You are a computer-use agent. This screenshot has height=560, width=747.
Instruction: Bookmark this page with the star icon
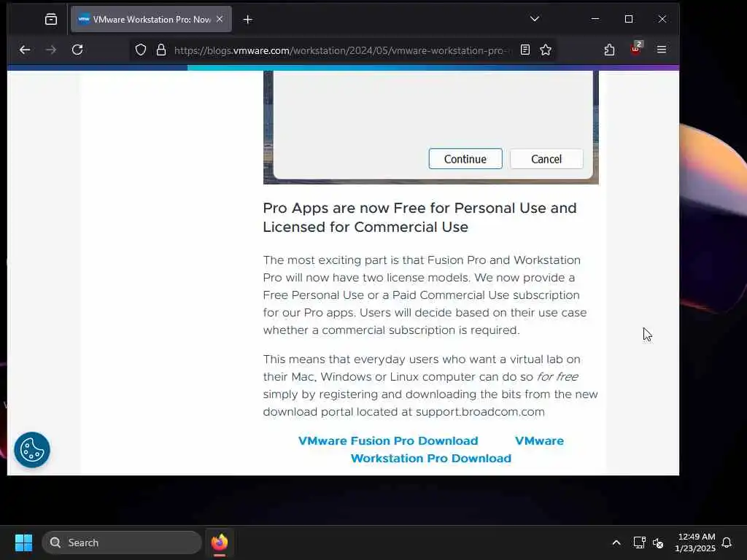(546, 50)
